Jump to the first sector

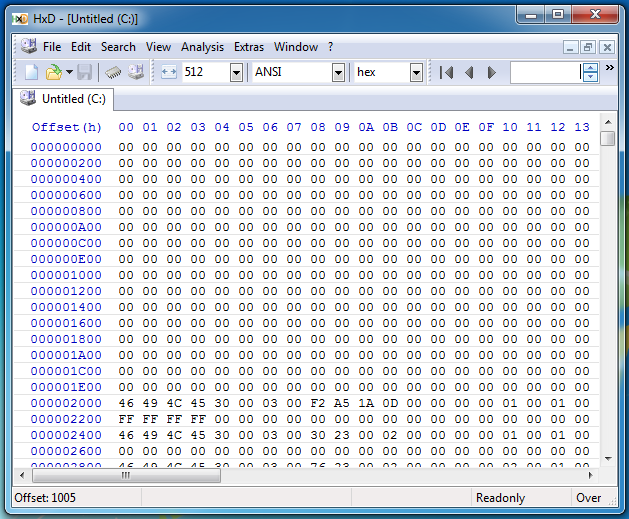coord(446,73)
